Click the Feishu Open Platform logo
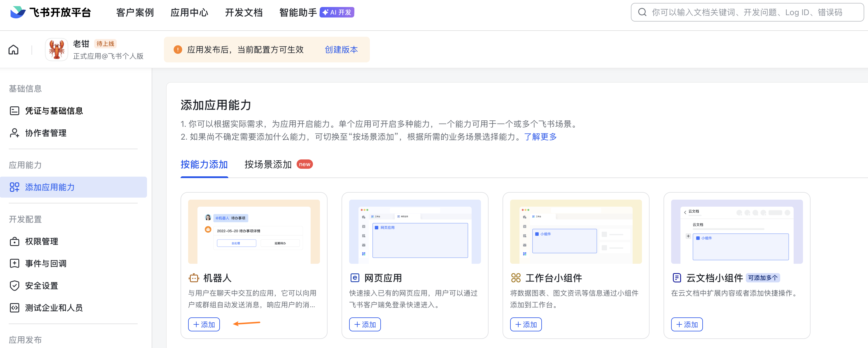Viewport: 868px width, 348px height. 50,13
